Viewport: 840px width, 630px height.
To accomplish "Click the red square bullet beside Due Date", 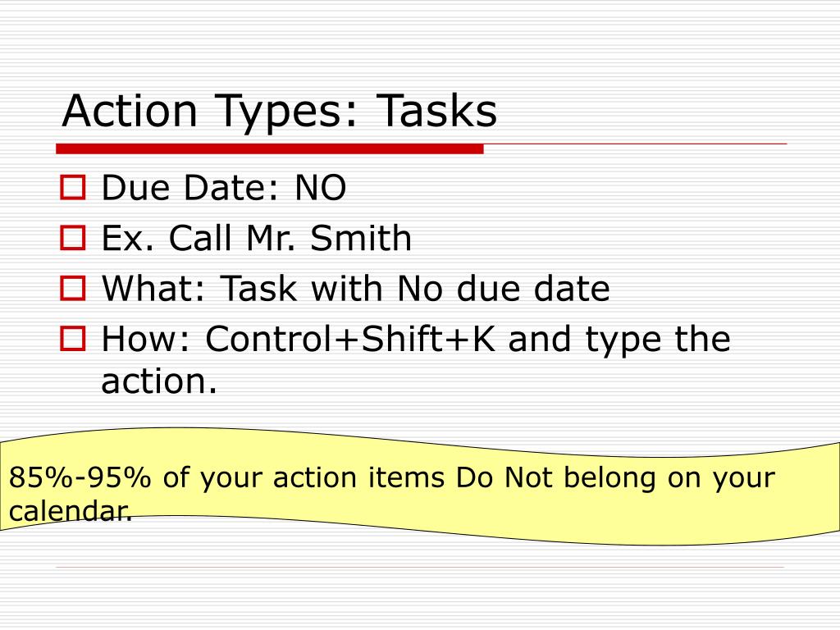I will pos(73,188).
